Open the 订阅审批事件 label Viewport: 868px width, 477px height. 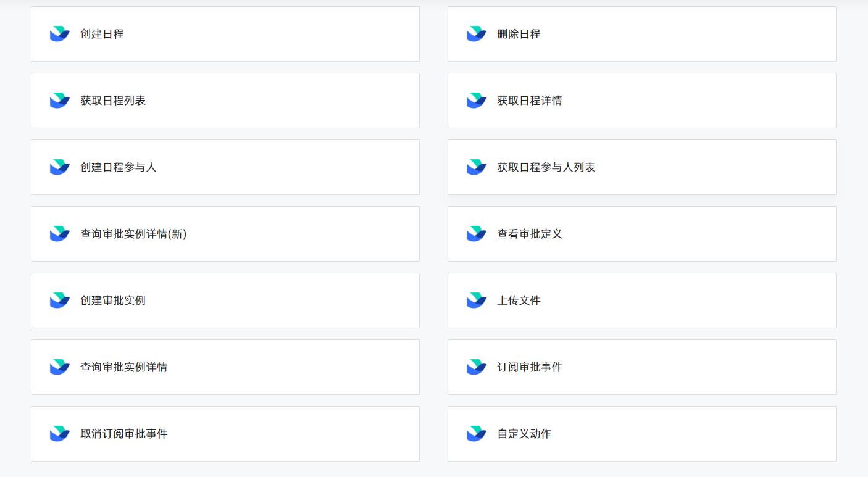pyautogui.click(x=530, y=367)
